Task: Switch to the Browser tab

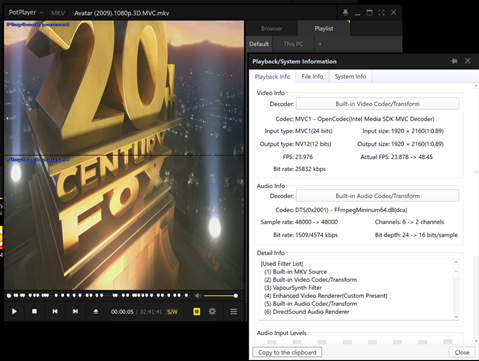Action: coord(272,29)
